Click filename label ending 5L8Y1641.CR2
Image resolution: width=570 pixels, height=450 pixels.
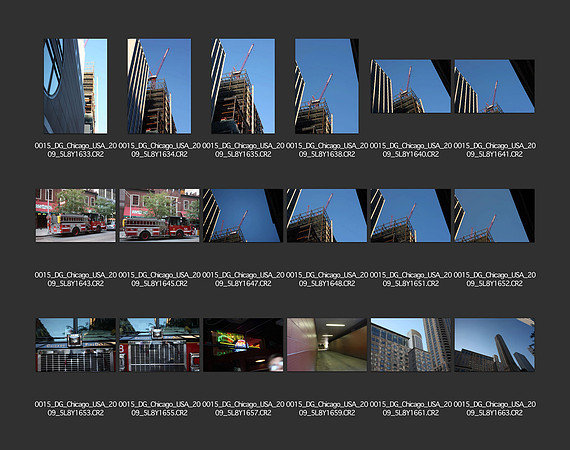click(494, 150)
